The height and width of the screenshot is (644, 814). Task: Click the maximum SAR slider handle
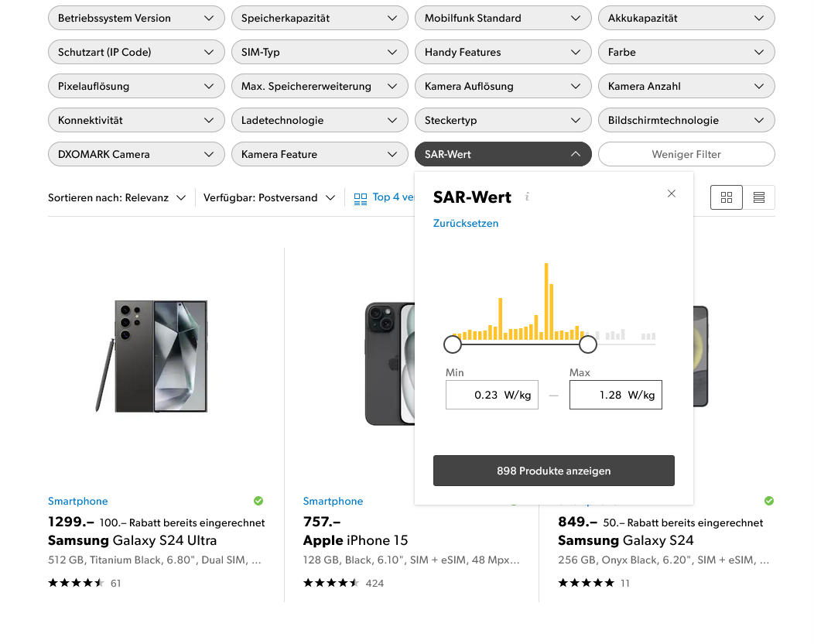(587, 344)
